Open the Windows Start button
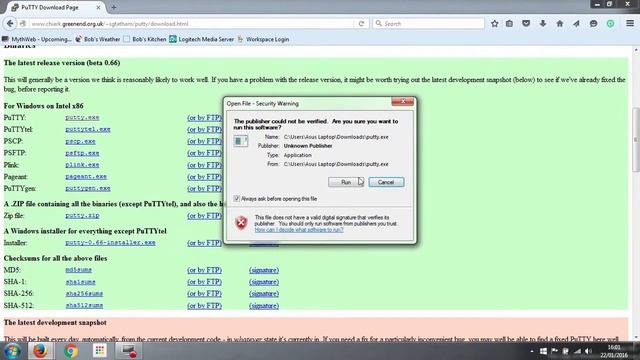The width and height of the screenshot is (640, 360). pyautogui.click(x=12, y=351)
